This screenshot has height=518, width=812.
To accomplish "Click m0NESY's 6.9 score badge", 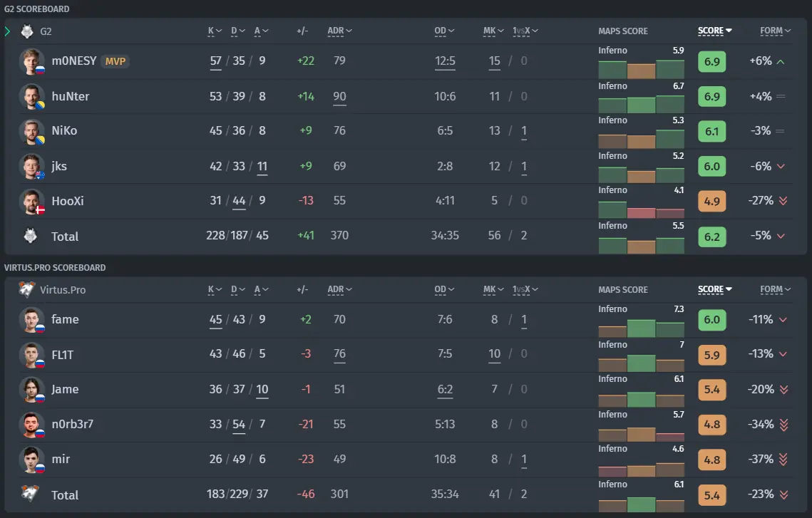I will tap(711, 61).
